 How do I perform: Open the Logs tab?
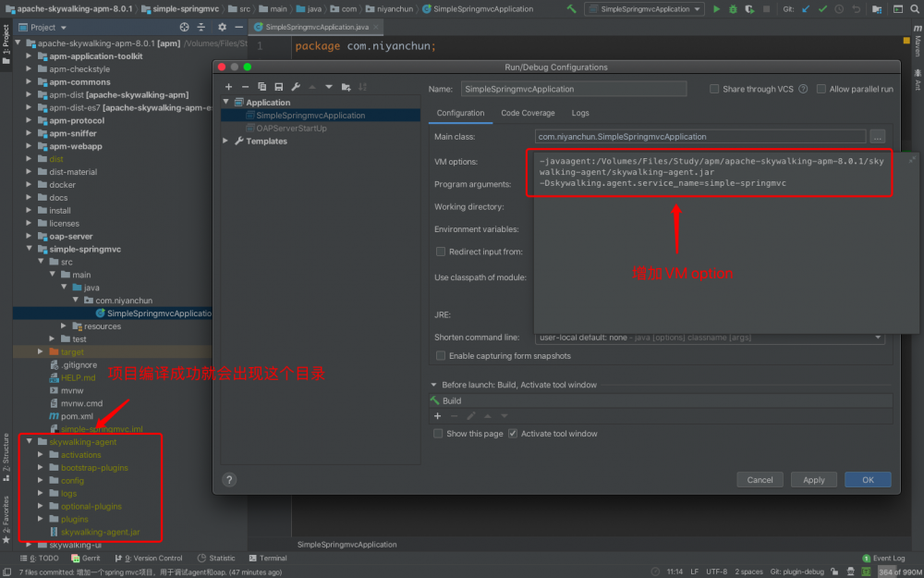(579, 113)
